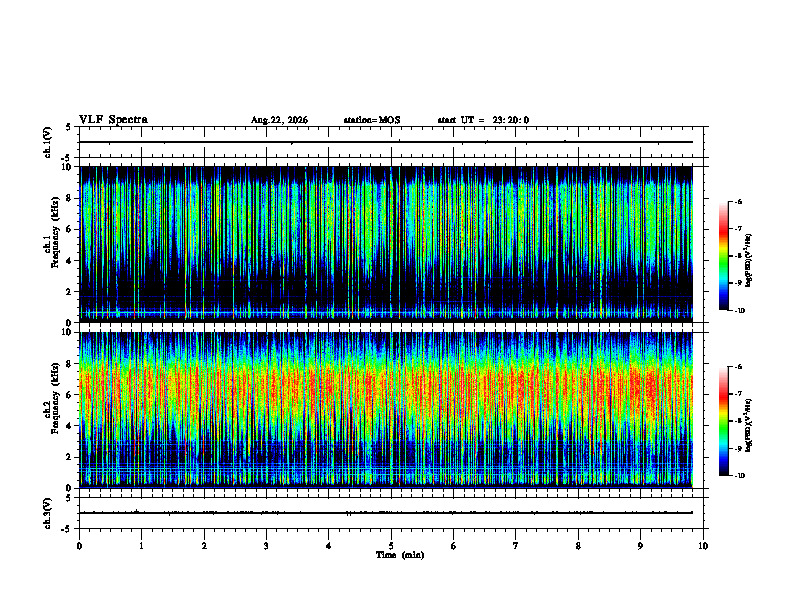Click the 0 minute tick label on time axis
This screenshot has width=792, height=612.
(79, 546)
